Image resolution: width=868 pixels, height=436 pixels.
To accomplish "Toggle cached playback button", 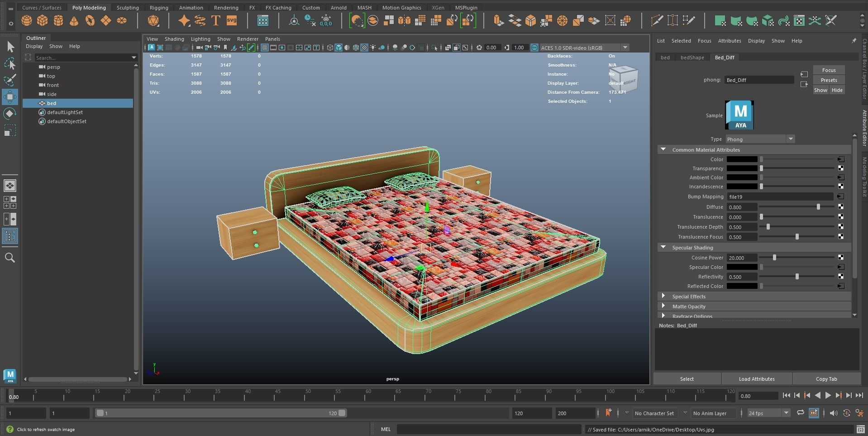I will point(814,413).
